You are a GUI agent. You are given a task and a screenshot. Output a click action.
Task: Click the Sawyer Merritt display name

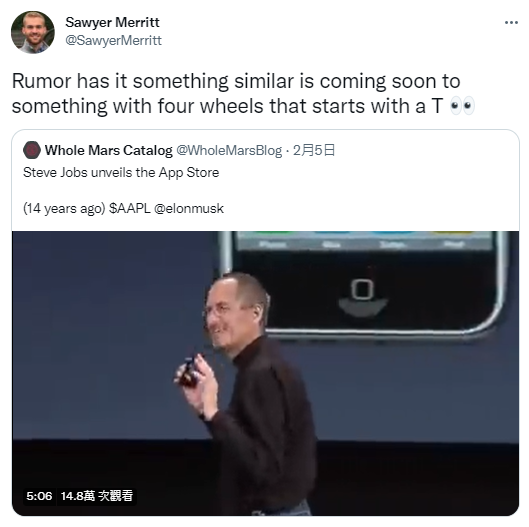click(112, 22)
